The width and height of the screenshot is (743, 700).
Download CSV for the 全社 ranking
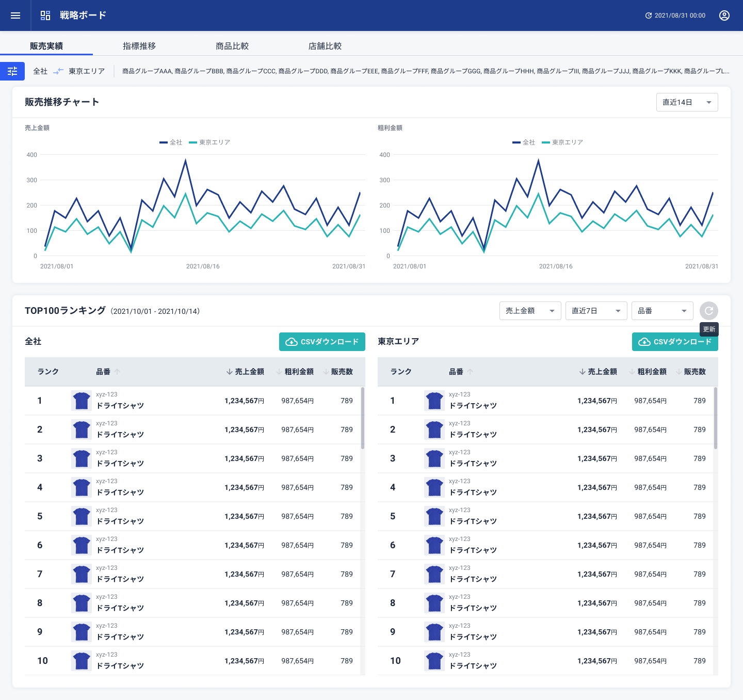click(322, 342)
